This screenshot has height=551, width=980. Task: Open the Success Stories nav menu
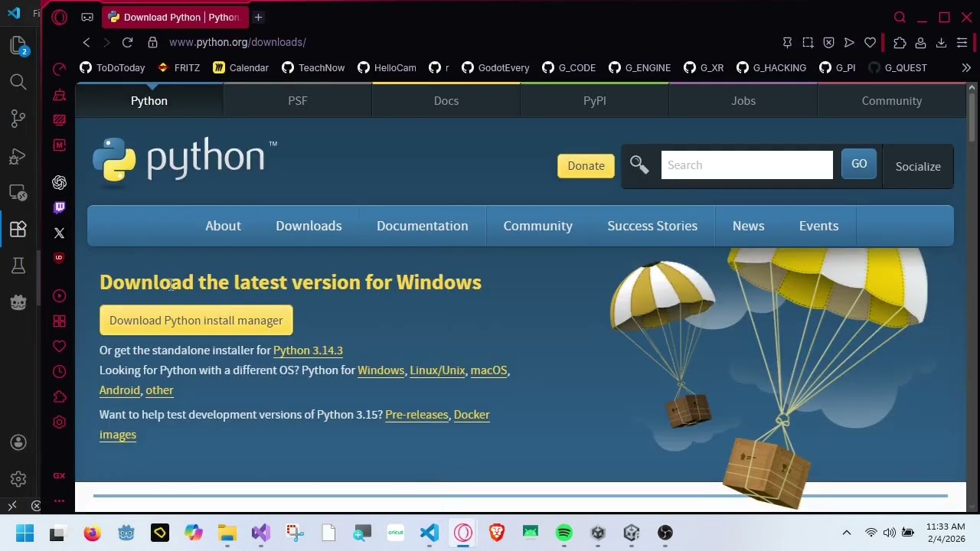652,226
